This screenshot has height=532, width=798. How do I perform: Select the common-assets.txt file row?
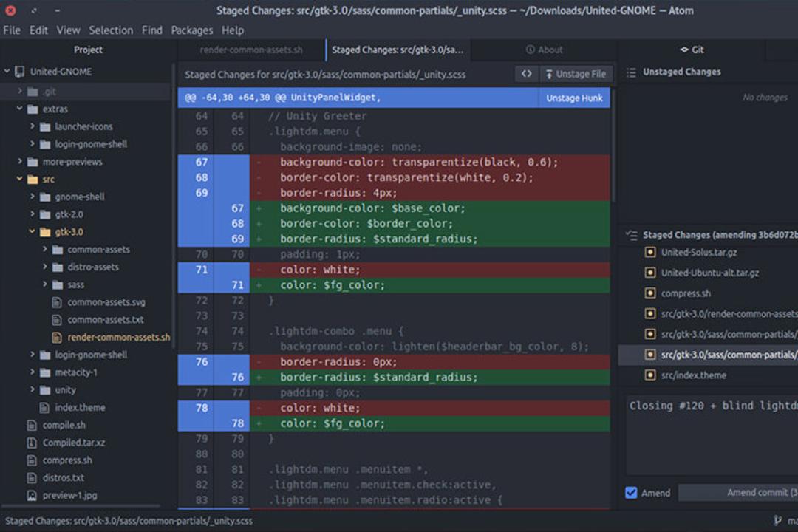click(86, 320)
